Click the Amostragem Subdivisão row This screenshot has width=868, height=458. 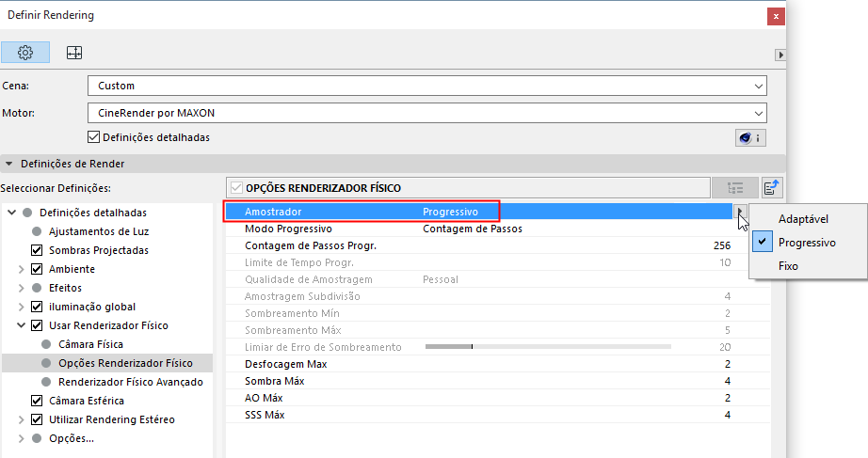498,296
